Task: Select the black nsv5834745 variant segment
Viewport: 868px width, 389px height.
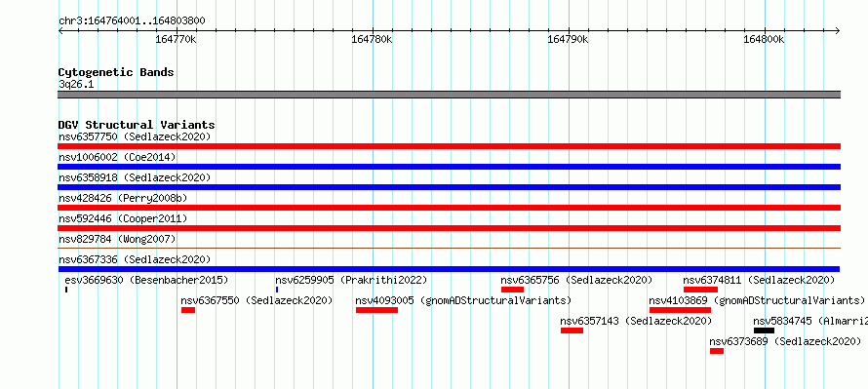Action: pos(764,331)
